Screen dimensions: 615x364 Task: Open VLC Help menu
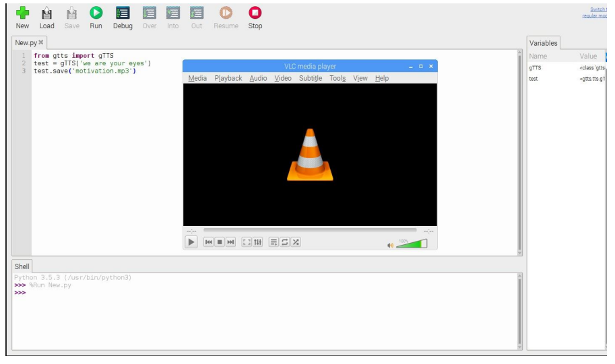[382, 78]
